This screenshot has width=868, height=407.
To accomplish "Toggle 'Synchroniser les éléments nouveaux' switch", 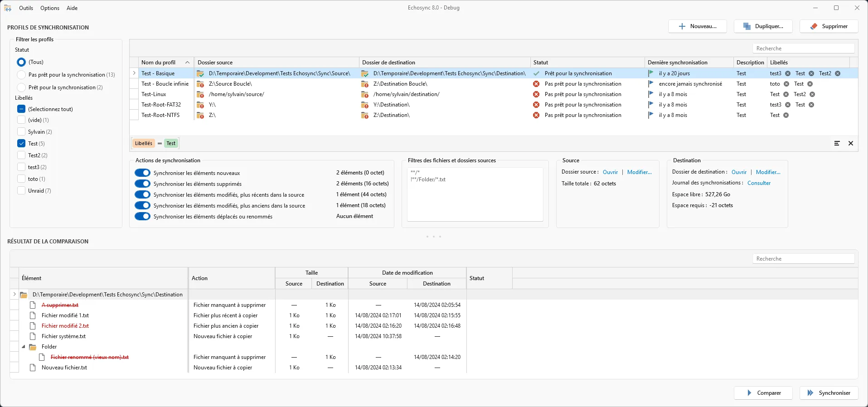I will coord(142,173).
